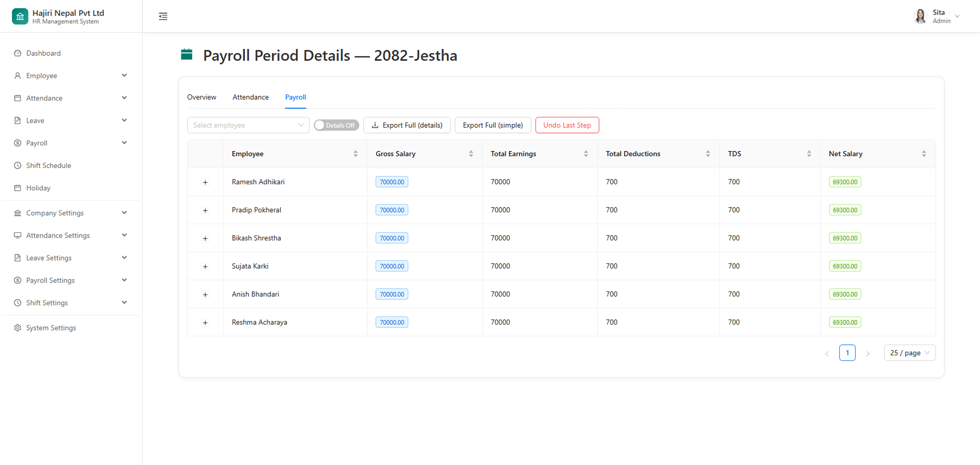Open the Holiday calendar item
980x465 pixels.
point(38,188)
